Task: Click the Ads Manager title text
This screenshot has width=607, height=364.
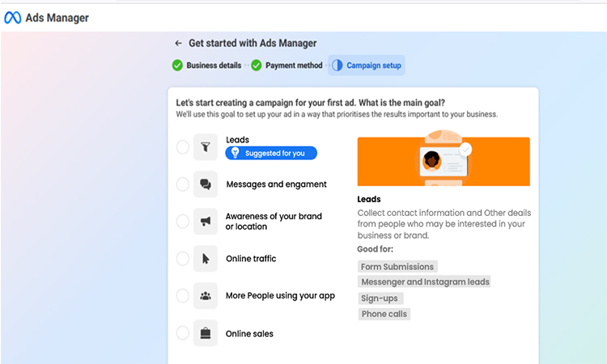Action: click(57, 18)
